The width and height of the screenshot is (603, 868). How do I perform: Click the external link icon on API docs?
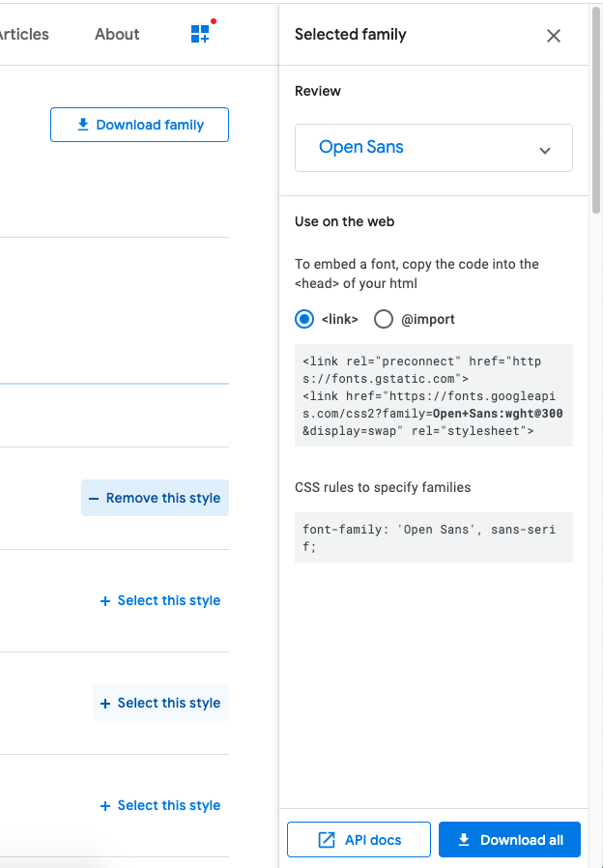pyautogui.click(x=327, y=840)
